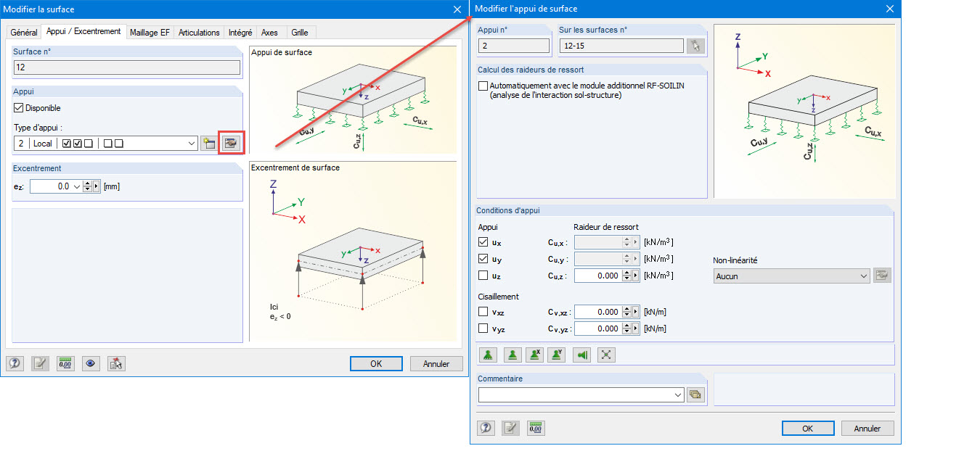This screenshot has width=980, height=467.
Task: Open the Grille tab
Action: coord(299,33)
